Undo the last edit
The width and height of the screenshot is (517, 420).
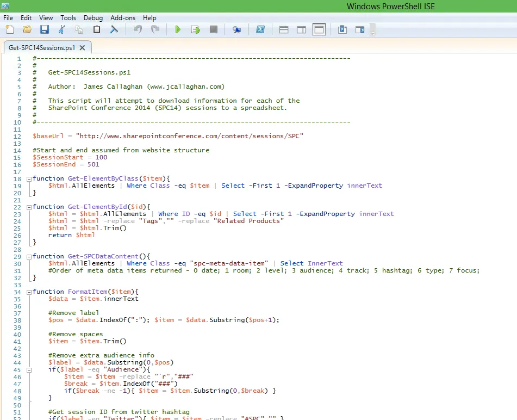pos(138,29)
